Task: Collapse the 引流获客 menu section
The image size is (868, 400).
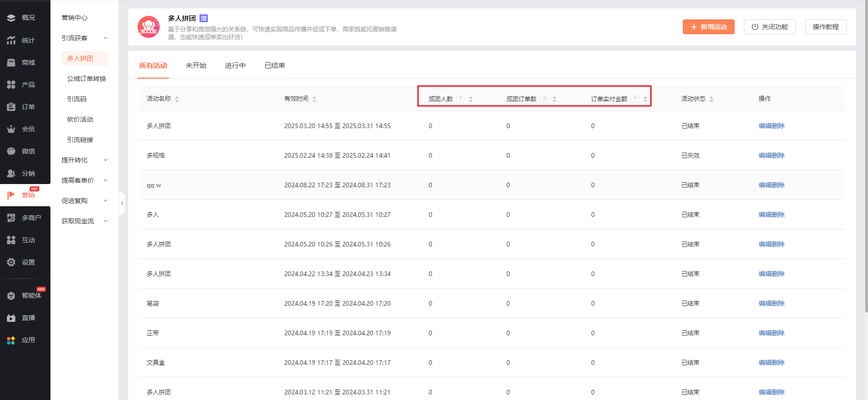Action: 106,38
